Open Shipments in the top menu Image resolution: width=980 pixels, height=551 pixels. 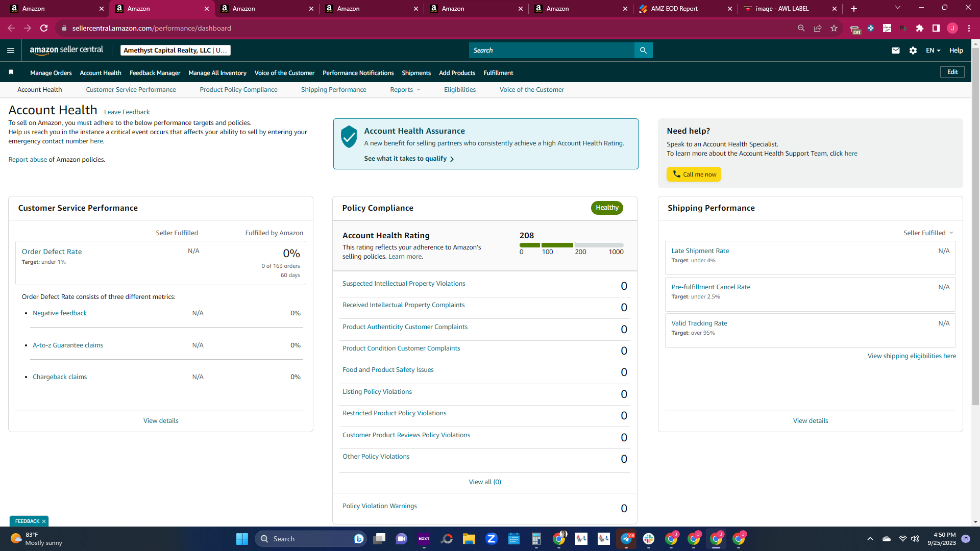tap(416, 73)
